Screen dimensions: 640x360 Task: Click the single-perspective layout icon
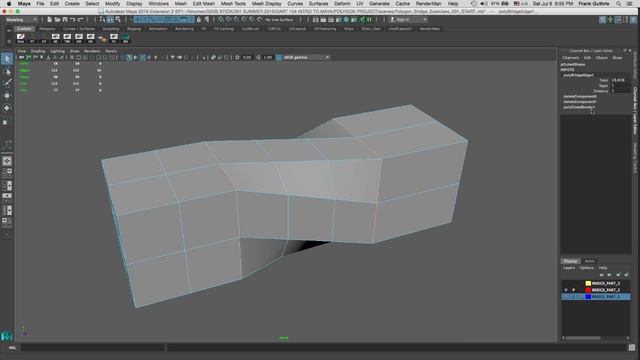[7, 161]
